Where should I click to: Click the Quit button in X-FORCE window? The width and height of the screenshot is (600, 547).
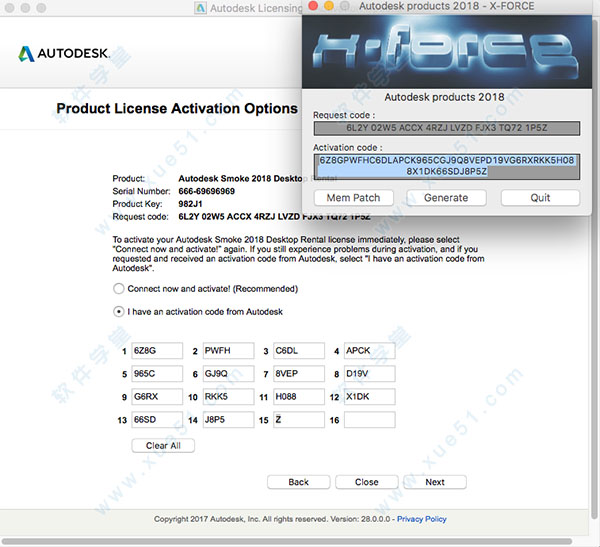tap(540, 198)
